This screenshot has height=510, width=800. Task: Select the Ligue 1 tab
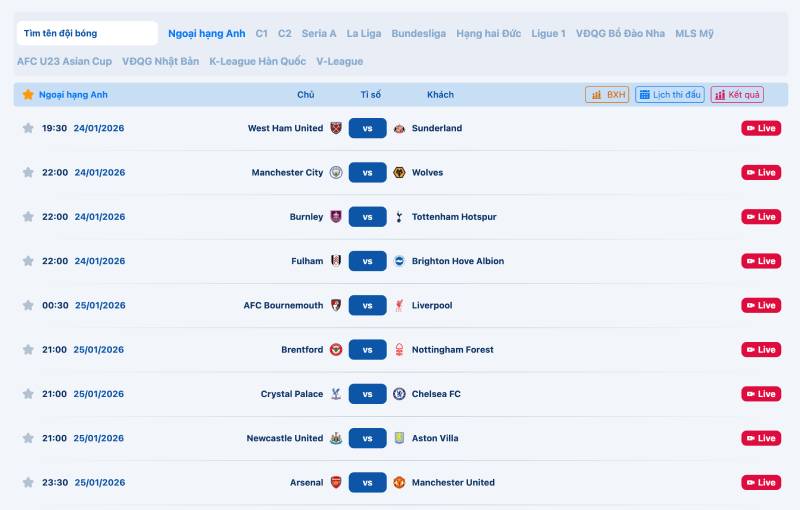548,34
